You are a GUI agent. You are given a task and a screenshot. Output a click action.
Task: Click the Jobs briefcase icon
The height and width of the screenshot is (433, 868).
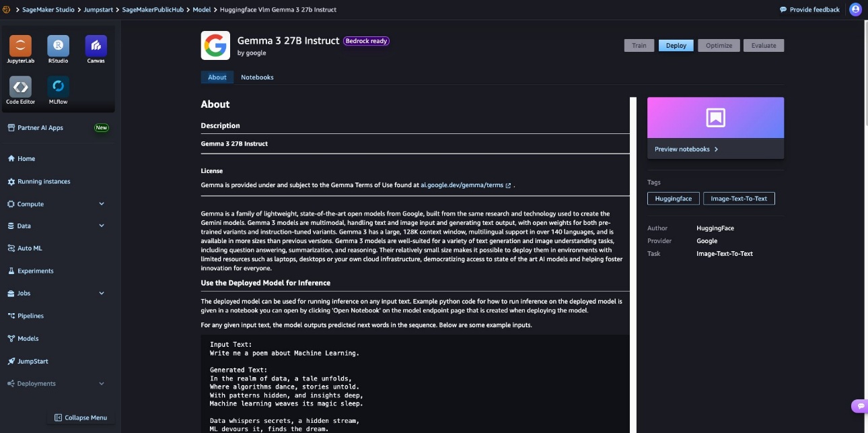tap(11, 294)
